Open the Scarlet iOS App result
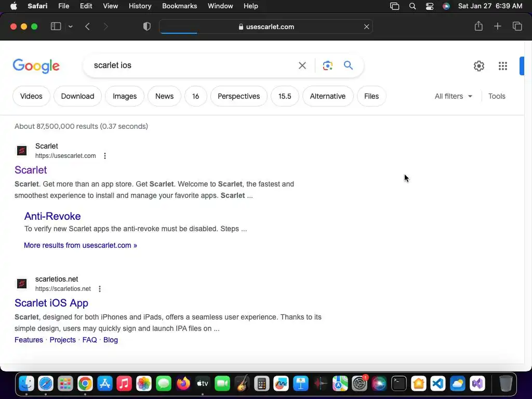This screenshot has height=399, width=532. click(x=51, y=303)
